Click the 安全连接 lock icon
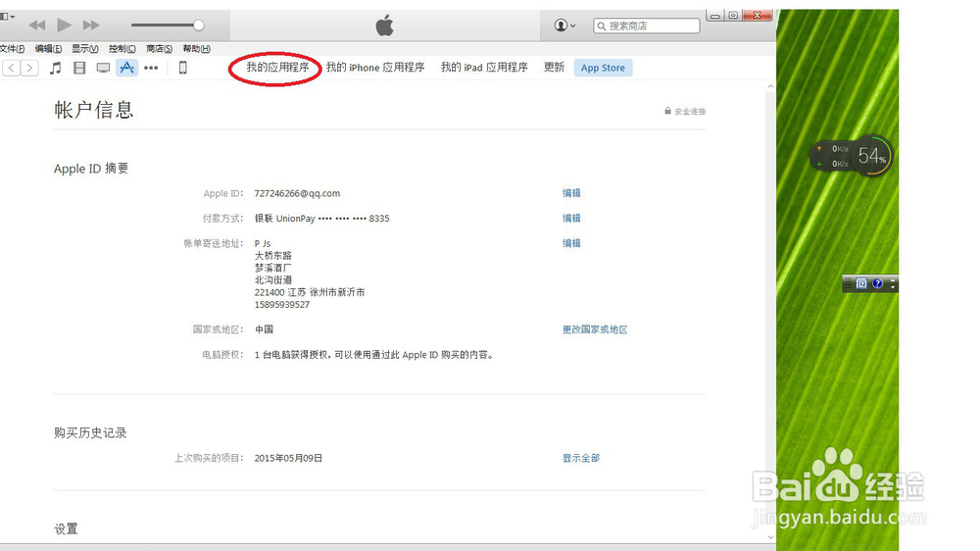The image size is (980, 551). pos(667,111)
